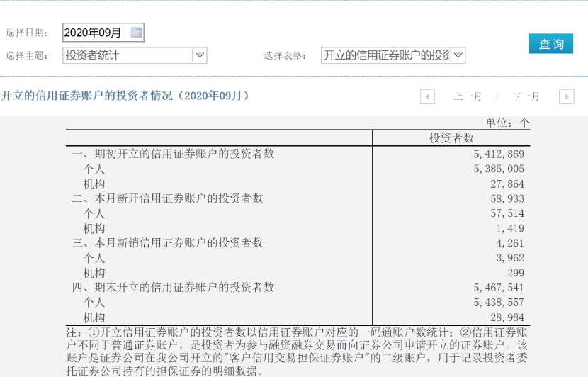Click the value 5,385,005
588x377 pixels.
(499, 169)
